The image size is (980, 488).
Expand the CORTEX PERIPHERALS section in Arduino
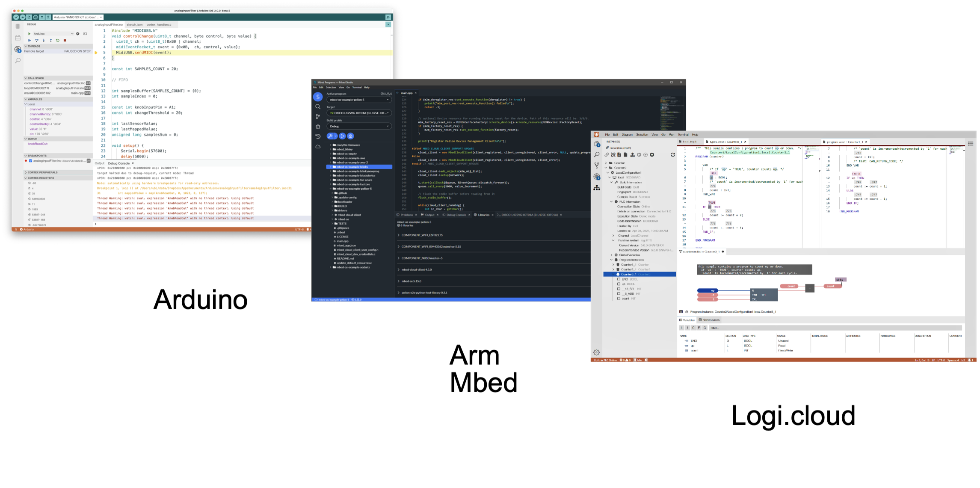click(58, 172)
